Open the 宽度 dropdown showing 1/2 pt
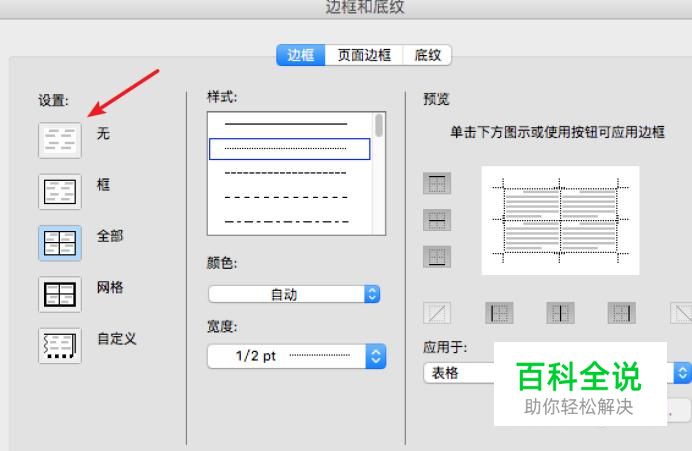The width and height of the screenshot is (692, 451). [x=297, y=356]
